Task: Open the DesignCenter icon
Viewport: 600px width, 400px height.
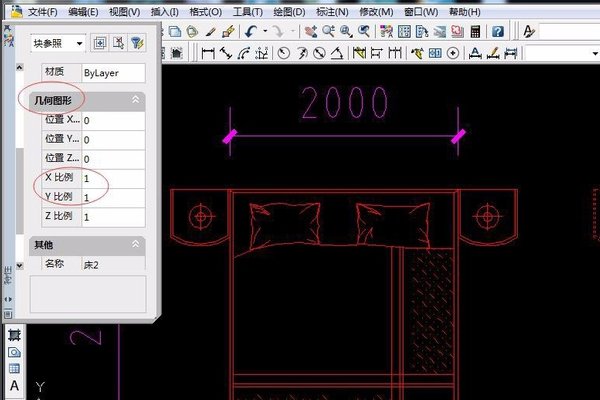Action: coord(404,31)
